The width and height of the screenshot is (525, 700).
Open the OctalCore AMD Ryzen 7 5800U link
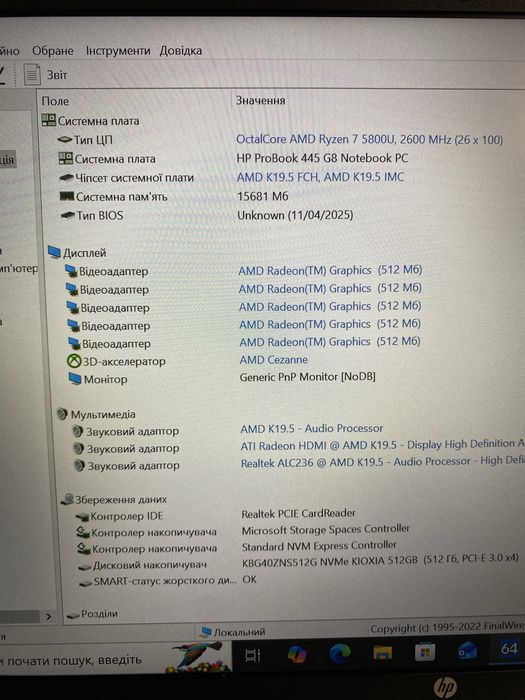tap(369, 139)
